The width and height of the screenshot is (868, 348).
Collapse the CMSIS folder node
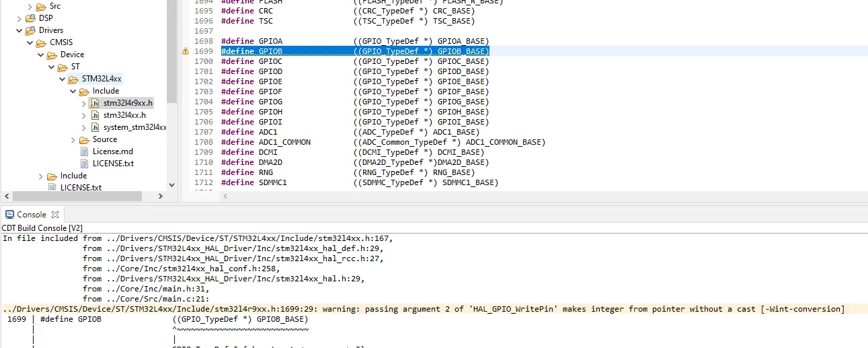click(30, 42)
